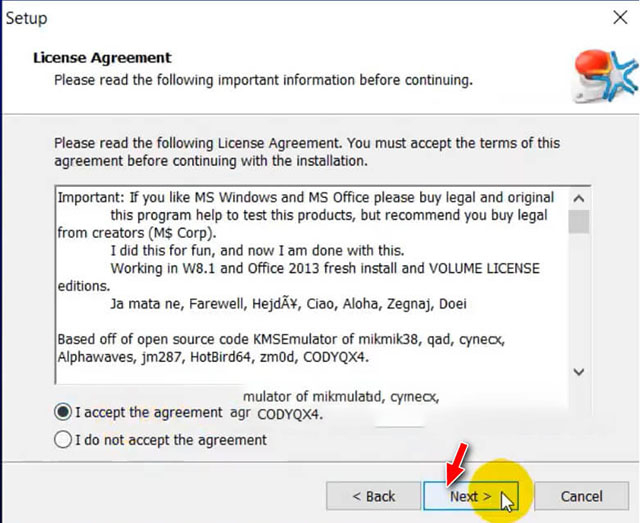The image size is (640, 523).
Task: Go to the next step with Next >
Action: (x=471, y=496)
